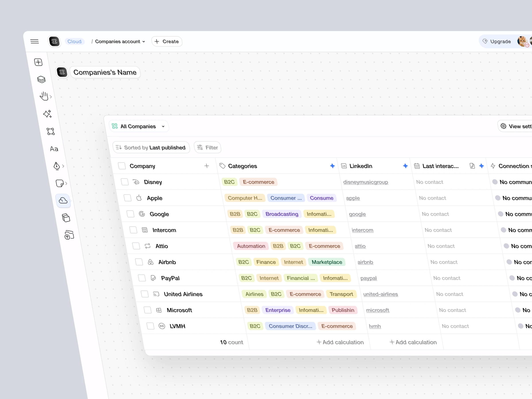Select the pen tool in sidebar
The image size is (532, 399).
pos(57,166)
